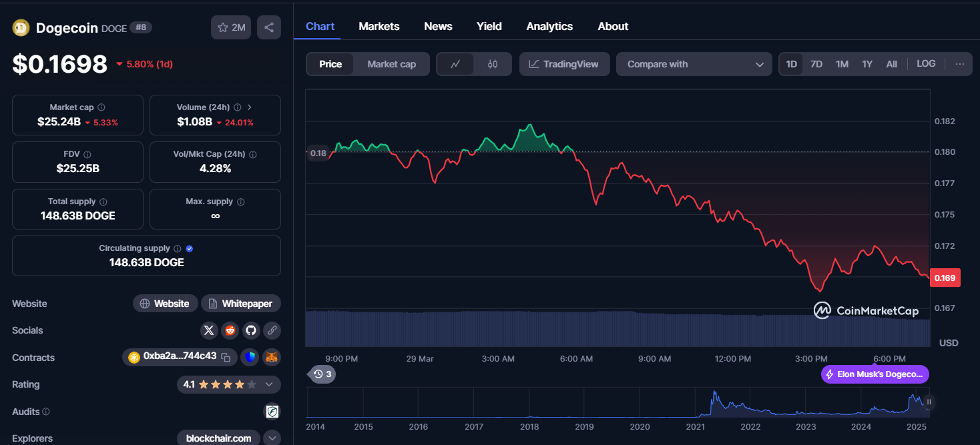The height and width of the screenshot is (445, 980).
Task: Click the blue shield wallet icon
Action: click(x=250, y=358)
